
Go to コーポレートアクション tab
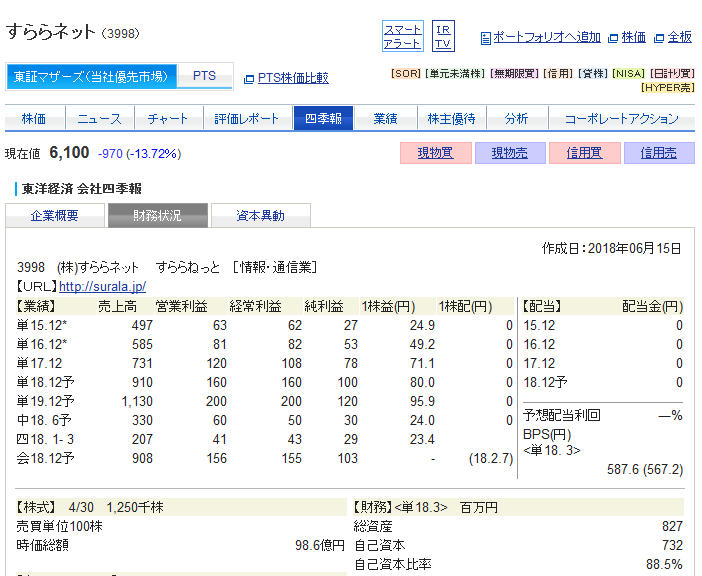pos(621,119)
